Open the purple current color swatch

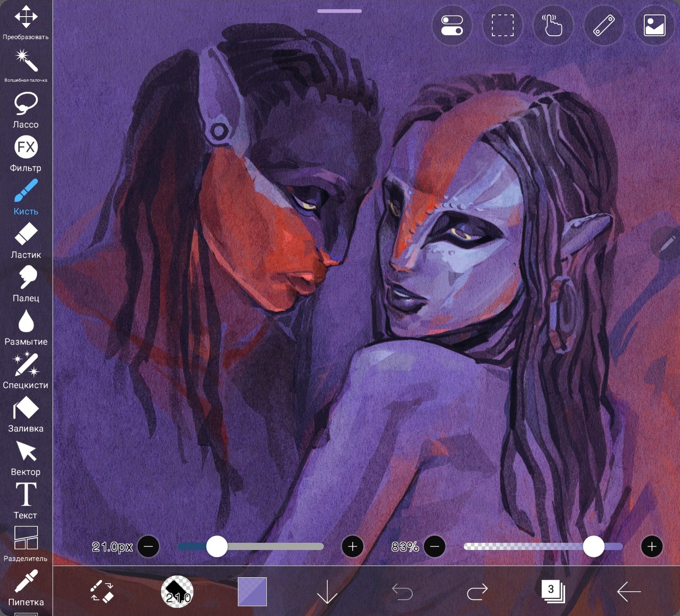(252, 591)
